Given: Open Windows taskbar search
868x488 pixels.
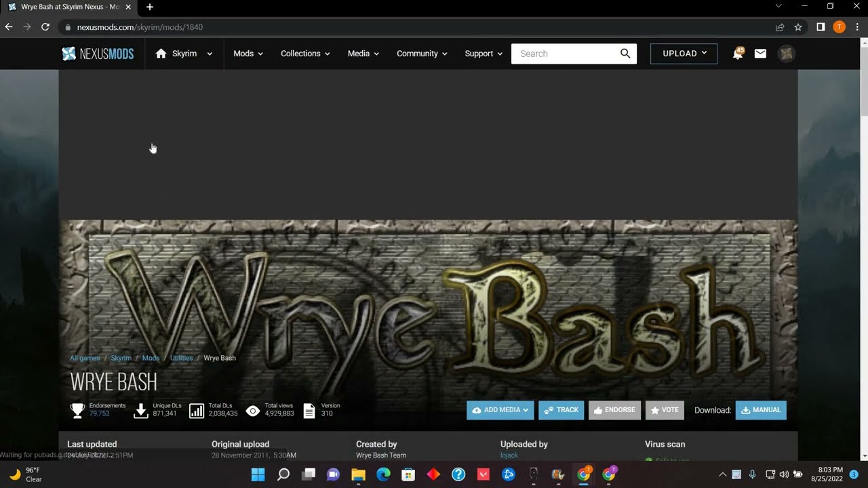Looking at the screenshot, I should [283, 474].
